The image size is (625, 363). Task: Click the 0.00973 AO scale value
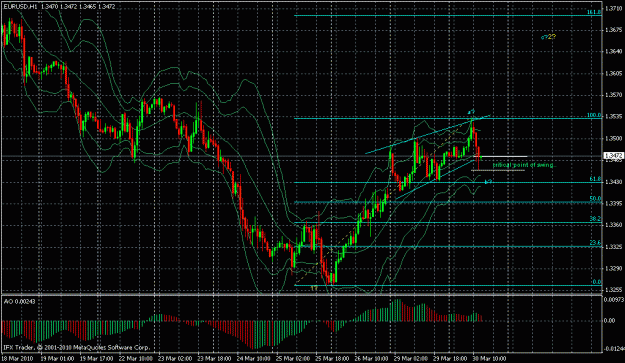(x=615, y=299)
